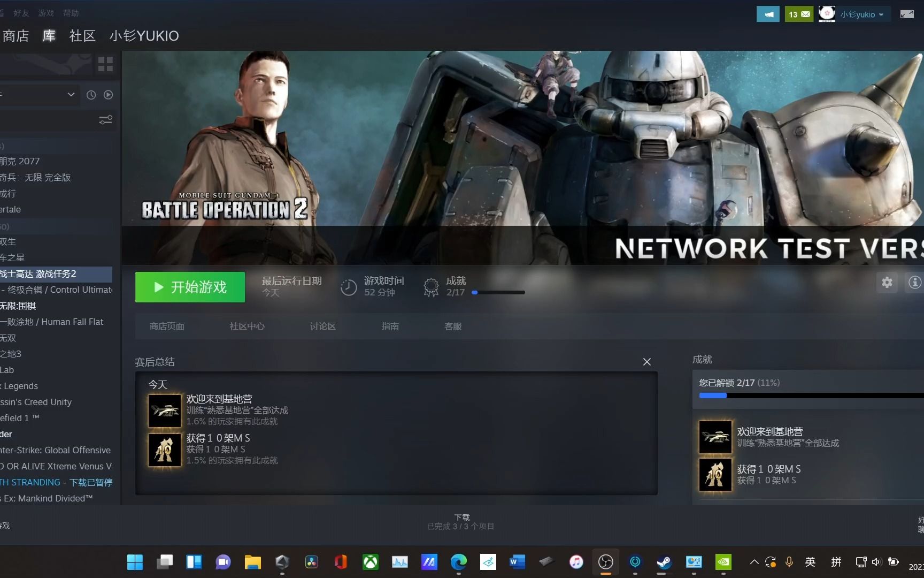This screenshot has height=578, width=924.
Task: Click the announcements megaphone icon
Action: coord(768,14)
